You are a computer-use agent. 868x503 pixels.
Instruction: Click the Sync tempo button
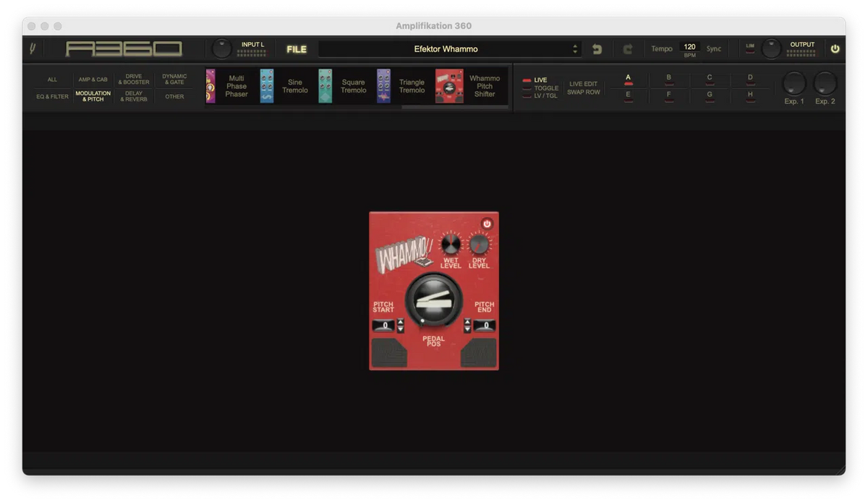tap(713, 49)
